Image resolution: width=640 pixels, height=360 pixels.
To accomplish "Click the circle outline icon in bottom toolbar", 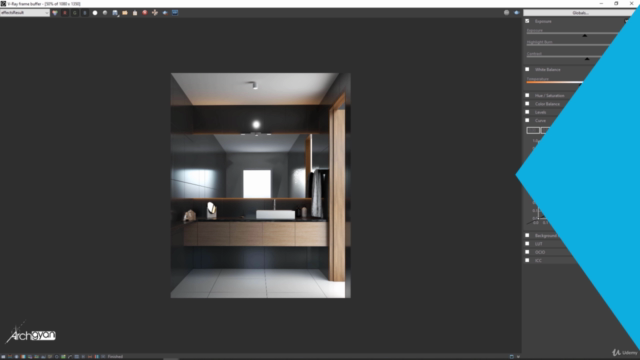I will pos(57,357).
